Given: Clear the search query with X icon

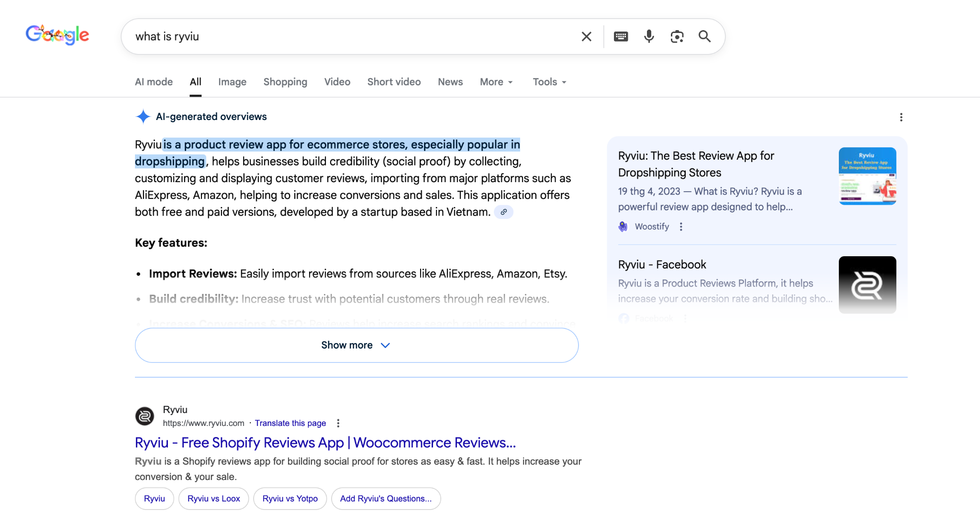Looking at the screenshot, I should click(x=586, y=36).
